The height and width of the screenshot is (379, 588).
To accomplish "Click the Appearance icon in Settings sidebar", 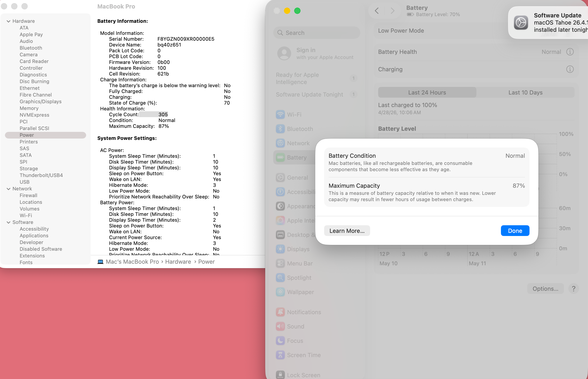I will click(x=280, y=206).
